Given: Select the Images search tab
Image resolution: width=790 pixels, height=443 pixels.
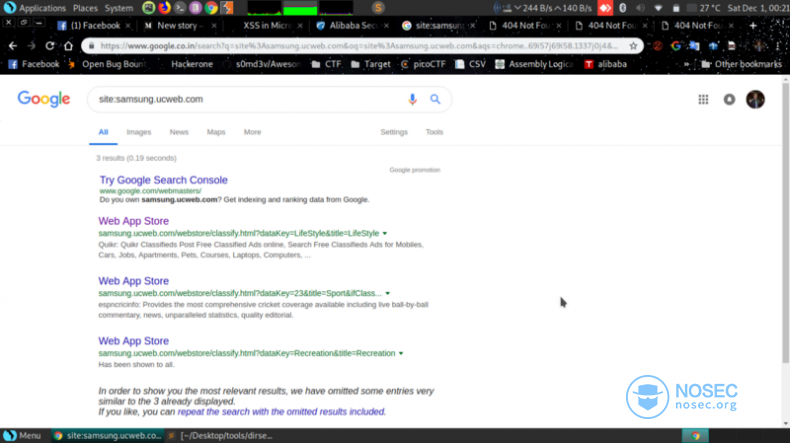Looking at the screenshot, I should tap(139, 132).
